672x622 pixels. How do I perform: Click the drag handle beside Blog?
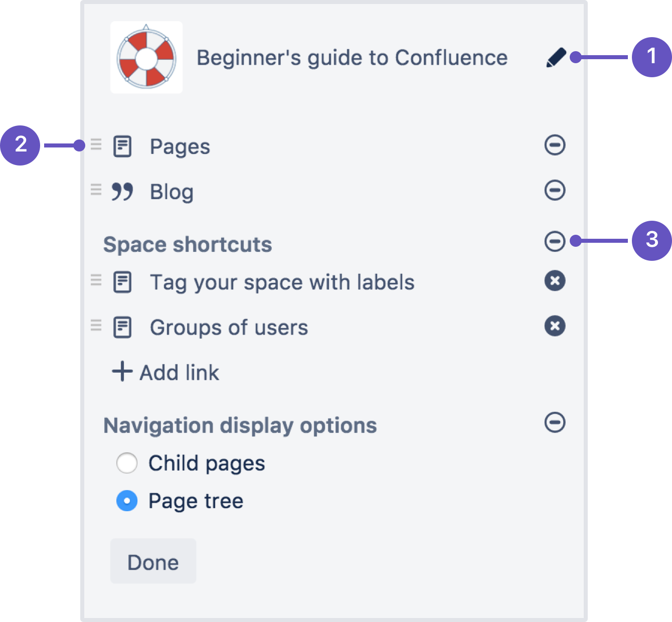click(x=96, y=190)
